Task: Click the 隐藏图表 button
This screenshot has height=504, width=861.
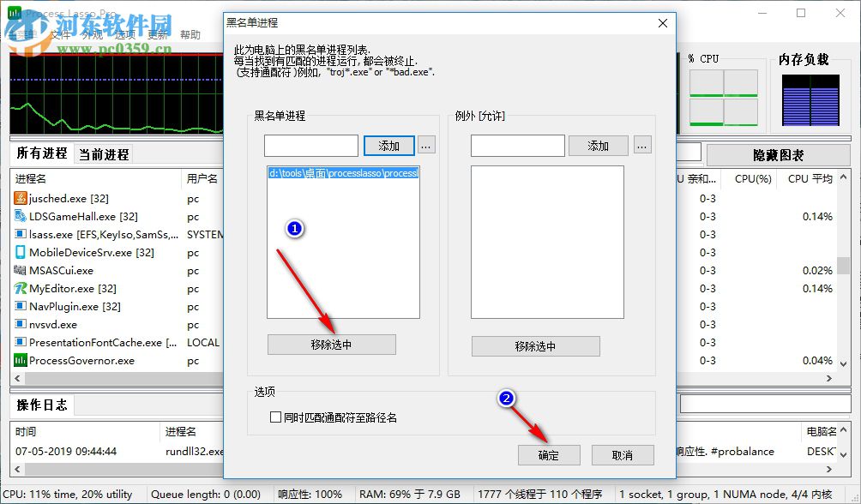Action: pos(778,155)
